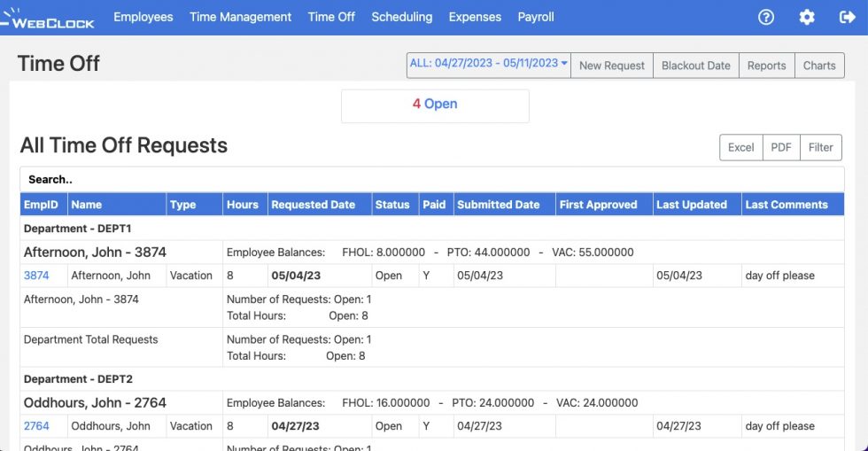Click the Search input field
This screenshot has width=868, height=451.
(x=431, y=179)
